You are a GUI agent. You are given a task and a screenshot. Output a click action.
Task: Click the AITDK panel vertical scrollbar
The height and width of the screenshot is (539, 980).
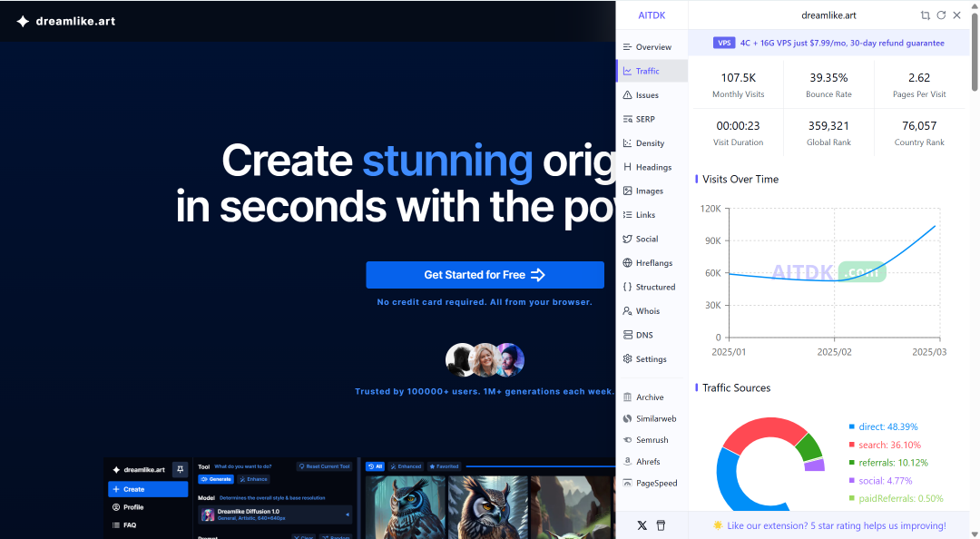click(975, 54)
